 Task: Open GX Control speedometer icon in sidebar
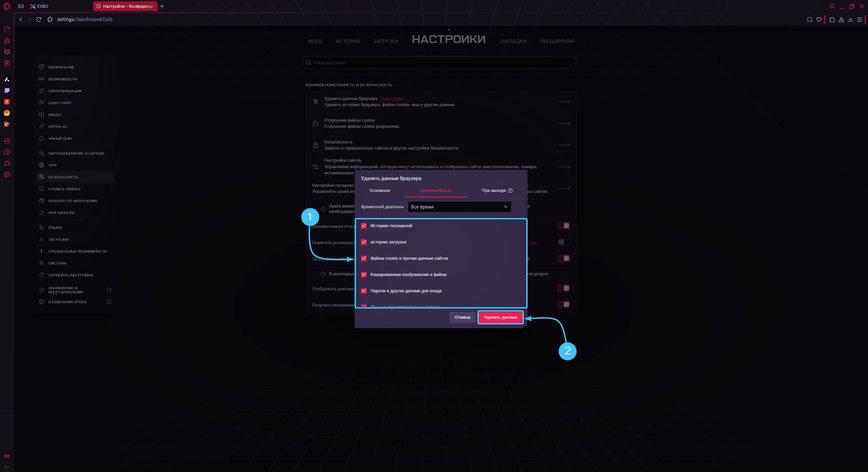click(7, 29)
